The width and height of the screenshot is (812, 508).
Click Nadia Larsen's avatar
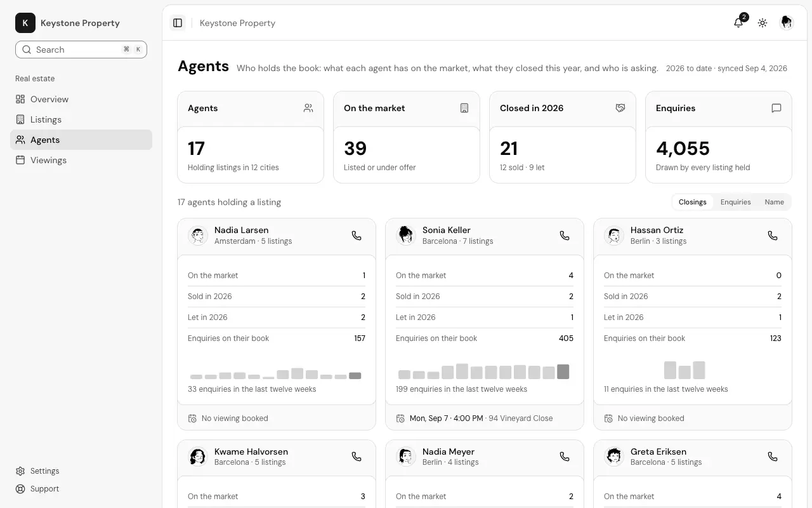click(198, 236)
